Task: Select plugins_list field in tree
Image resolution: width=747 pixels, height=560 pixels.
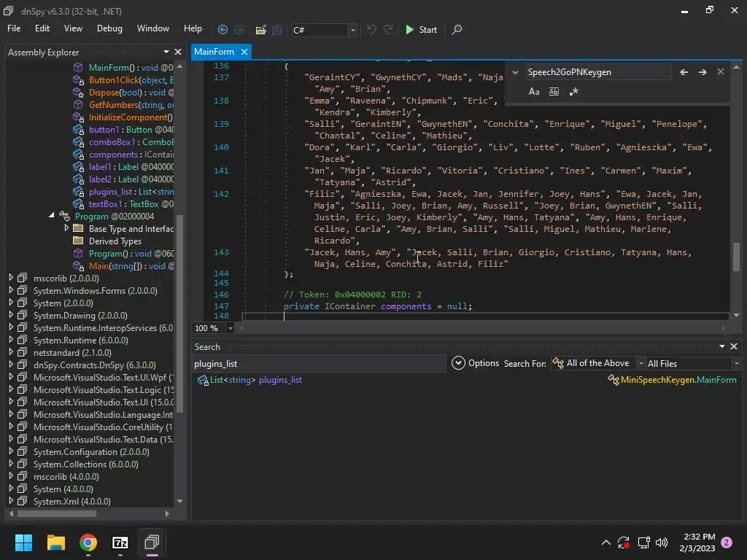Action: 123,192
